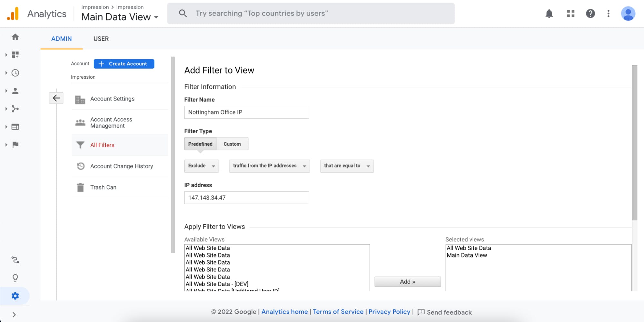Select All Web Site Data in Selected views
Screen dimensions: 644x322
(469, 248)
